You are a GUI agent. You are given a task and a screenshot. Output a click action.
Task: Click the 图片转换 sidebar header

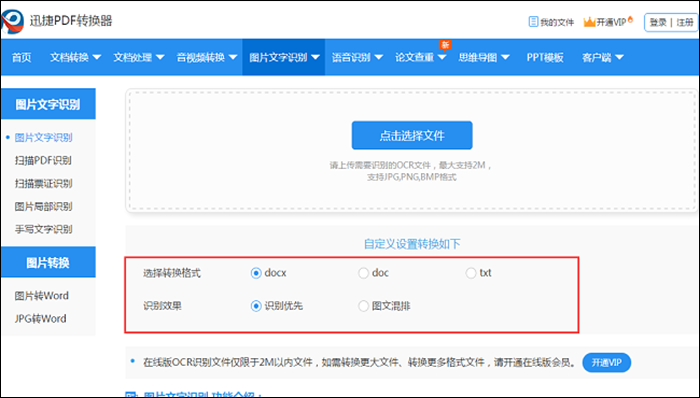point(48,262)
